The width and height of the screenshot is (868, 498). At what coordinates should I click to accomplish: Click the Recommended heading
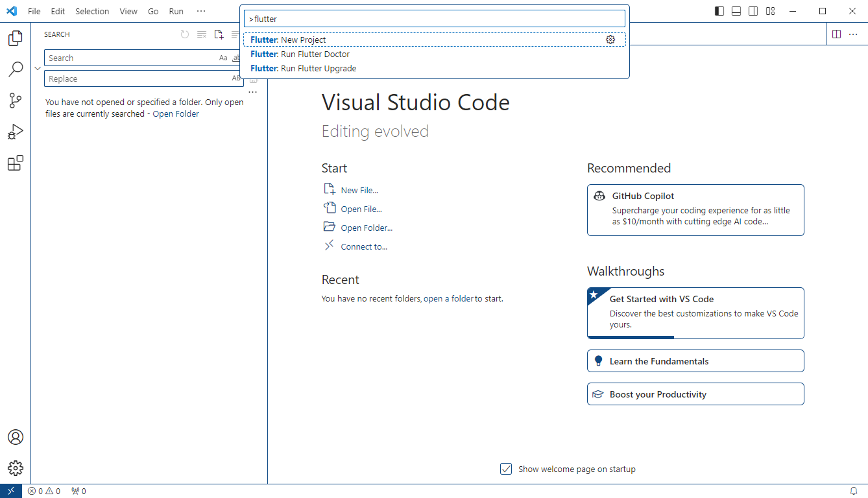click(629, 168)
